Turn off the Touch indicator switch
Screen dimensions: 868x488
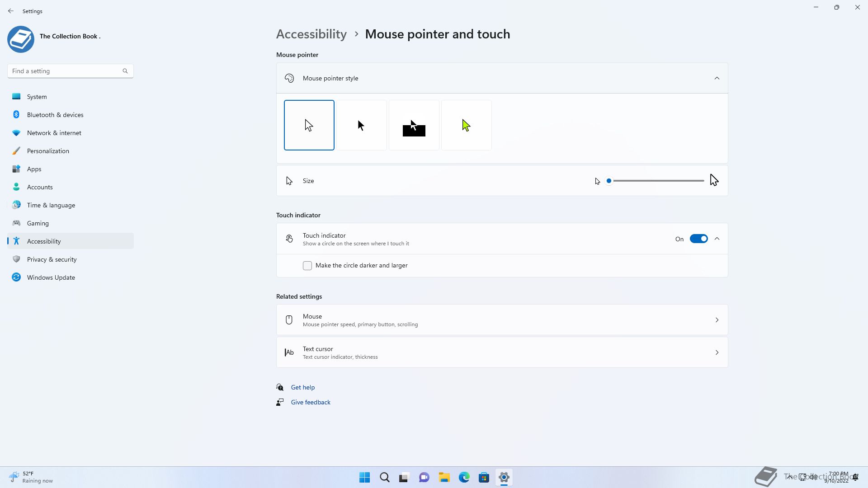pyautogui.click(x=698, y=239)
